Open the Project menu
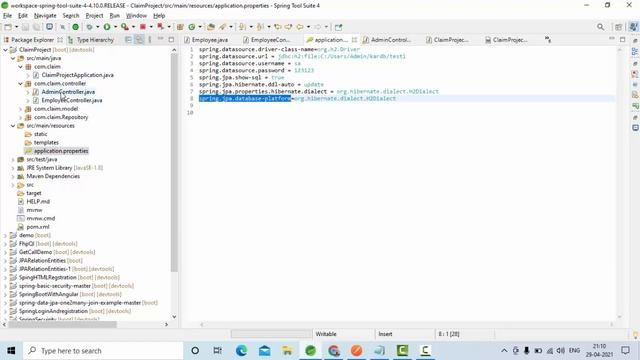 click(94, 16)
